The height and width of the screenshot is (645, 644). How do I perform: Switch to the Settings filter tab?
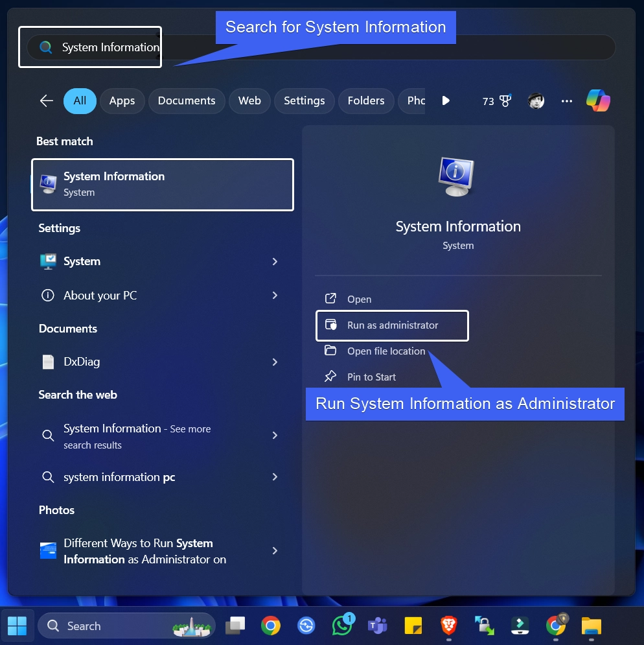(305, 100)
